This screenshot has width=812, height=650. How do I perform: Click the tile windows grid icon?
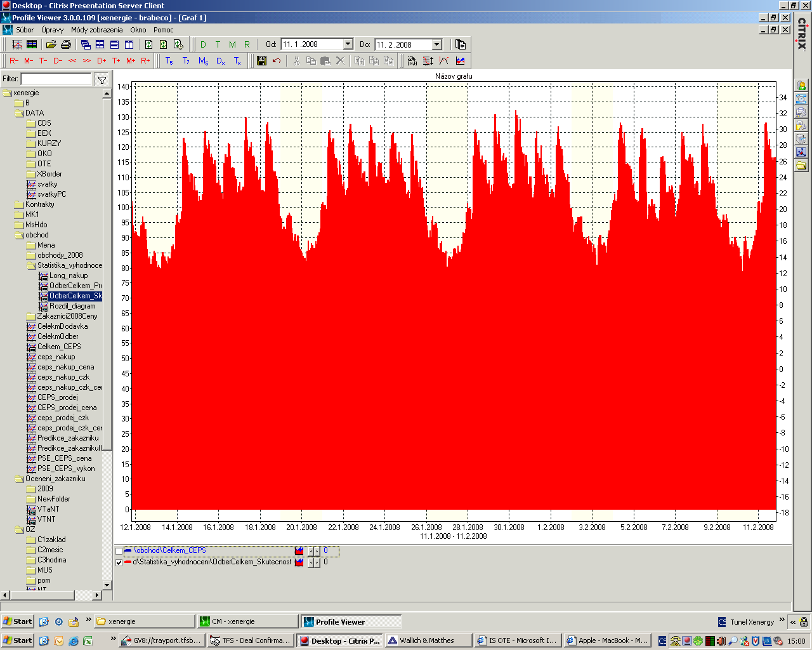(x=100, y=44)
